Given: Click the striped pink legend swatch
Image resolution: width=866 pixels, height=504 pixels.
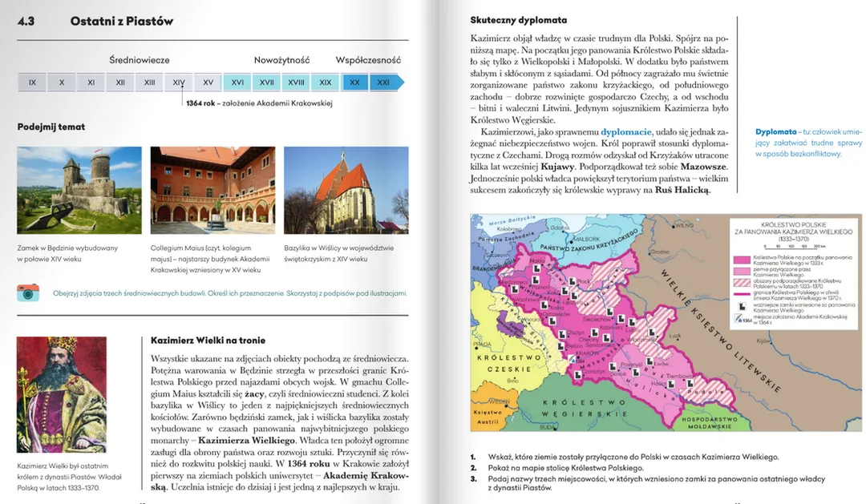Looking at the screenshot, I should pos(741,283).
